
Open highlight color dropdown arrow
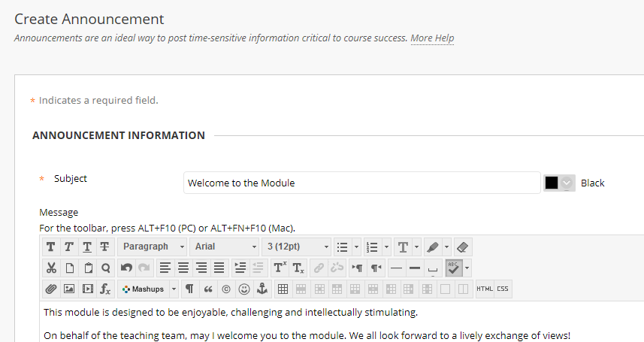click(447, 247)
